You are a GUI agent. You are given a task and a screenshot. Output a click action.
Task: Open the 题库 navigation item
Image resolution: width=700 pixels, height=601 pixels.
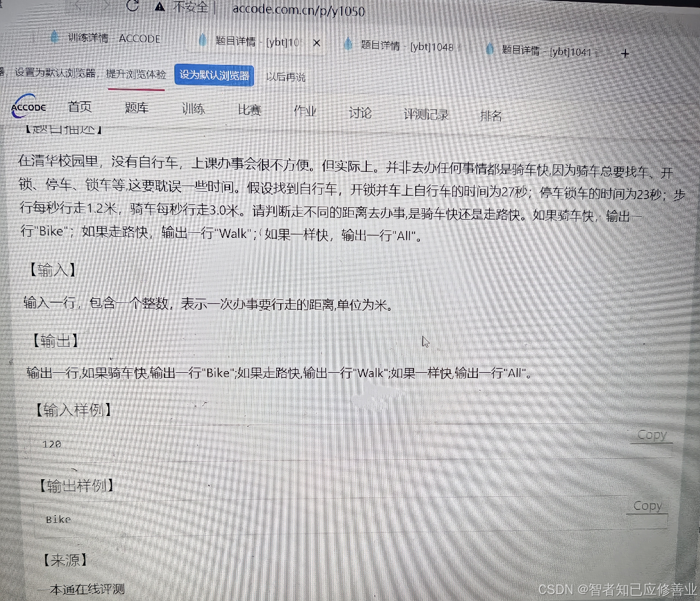point(137,108)
